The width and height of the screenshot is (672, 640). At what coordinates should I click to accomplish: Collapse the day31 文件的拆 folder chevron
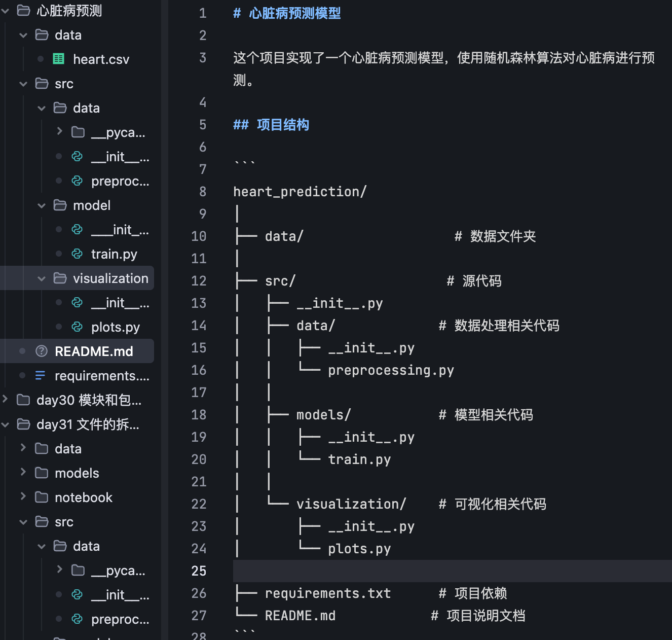(5, 424)
